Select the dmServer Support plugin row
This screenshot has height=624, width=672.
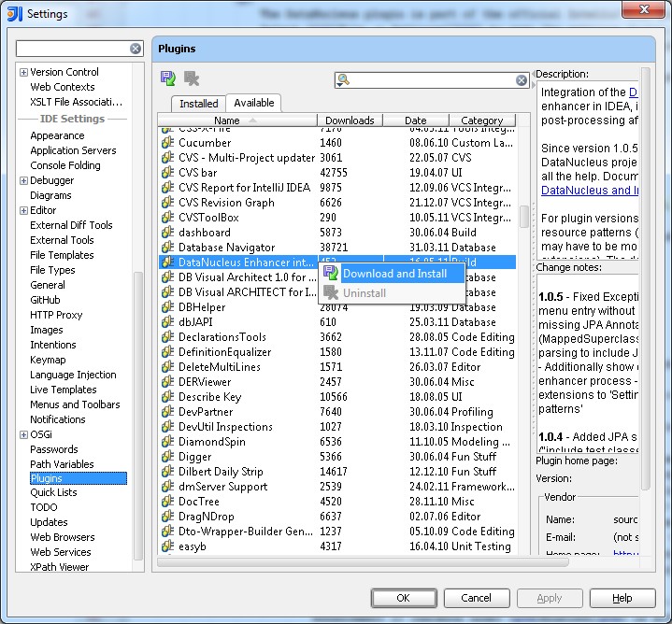point(337,486)
